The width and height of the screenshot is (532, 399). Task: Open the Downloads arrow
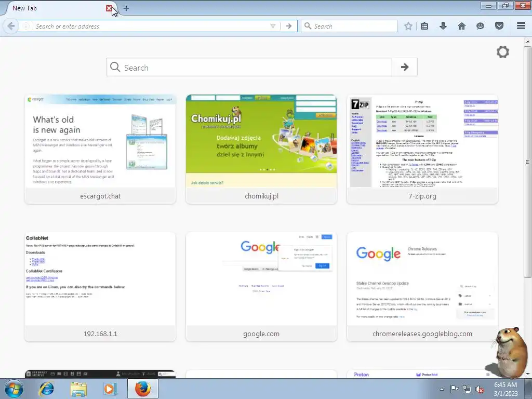pyautogui.click(x=443, y=26)
